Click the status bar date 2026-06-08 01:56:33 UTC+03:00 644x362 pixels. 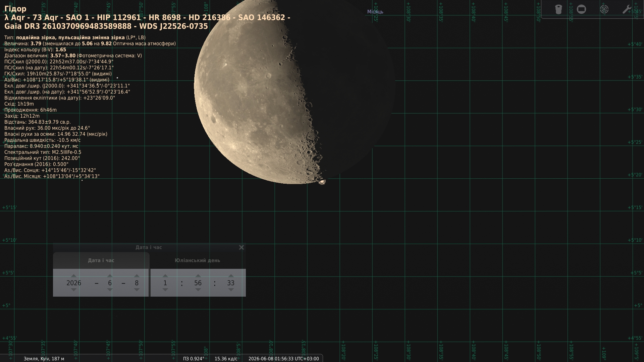pos(284,359)
